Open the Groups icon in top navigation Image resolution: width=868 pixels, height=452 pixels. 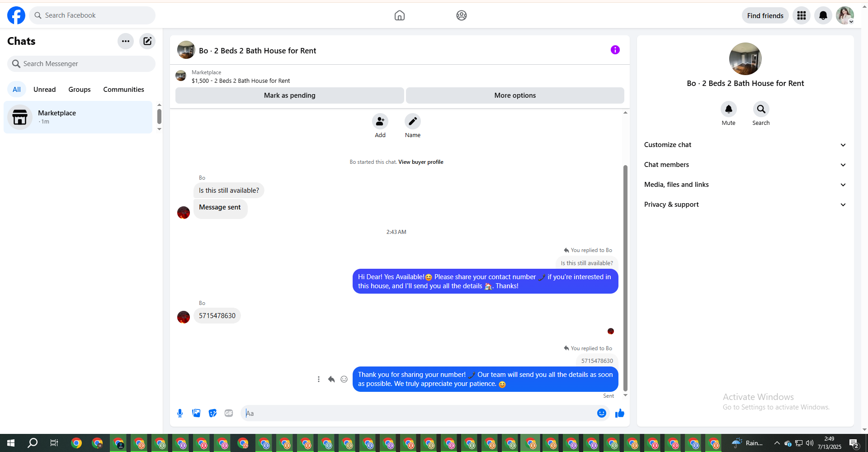coord(461,15)
